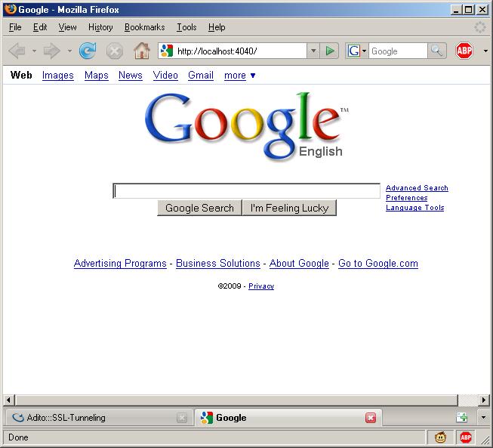
Task: Expand the address bar URL dropdown
Action: [x=313, y=51]
